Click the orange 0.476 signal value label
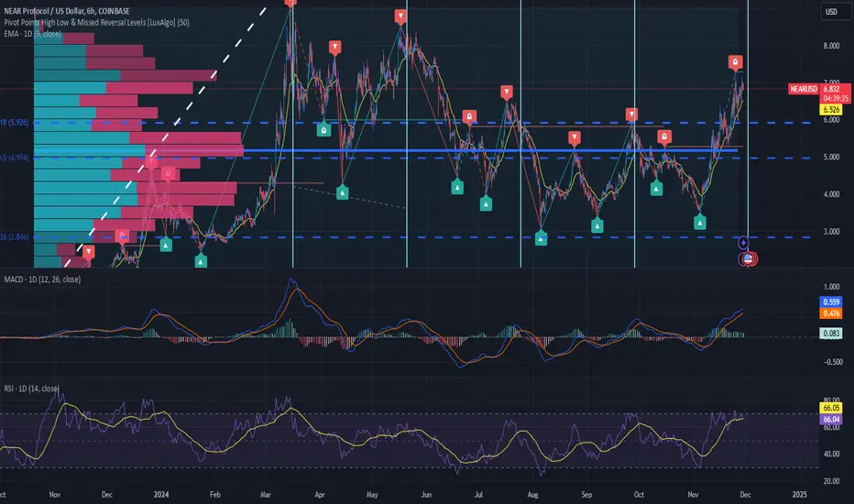Image resolution: width=854 pixels, height=504 pixels. point(831,313)
